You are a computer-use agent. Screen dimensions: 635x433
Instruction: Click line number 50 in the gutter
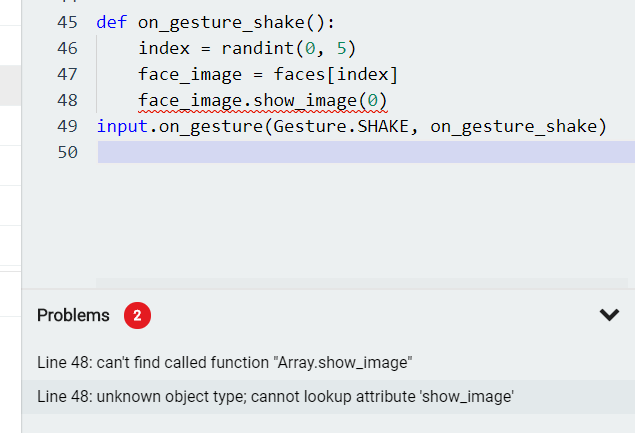67,152
